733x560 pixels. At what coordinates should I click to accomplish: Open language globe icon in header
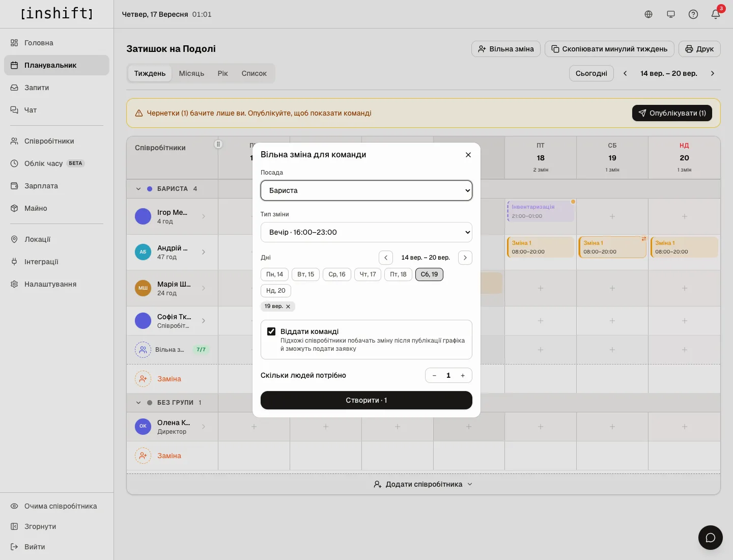pyautogui.click(x=649, y=14)
